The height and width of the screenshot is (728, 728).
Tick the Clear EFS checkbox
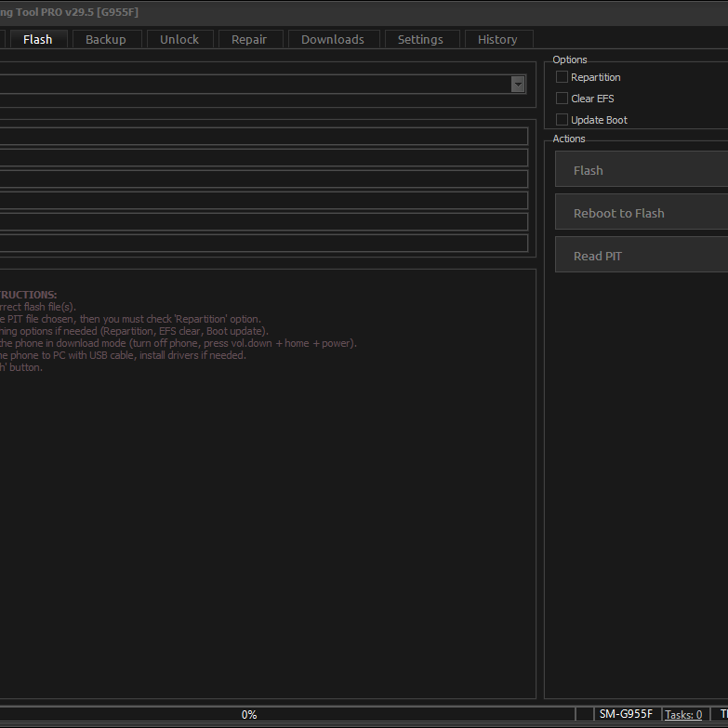click(562, 99)
